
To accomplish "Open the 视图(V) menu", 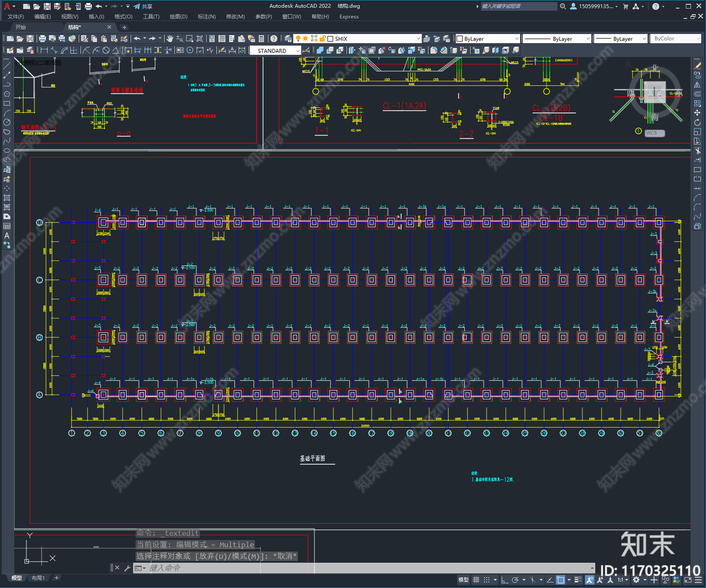I will (70, 17).
